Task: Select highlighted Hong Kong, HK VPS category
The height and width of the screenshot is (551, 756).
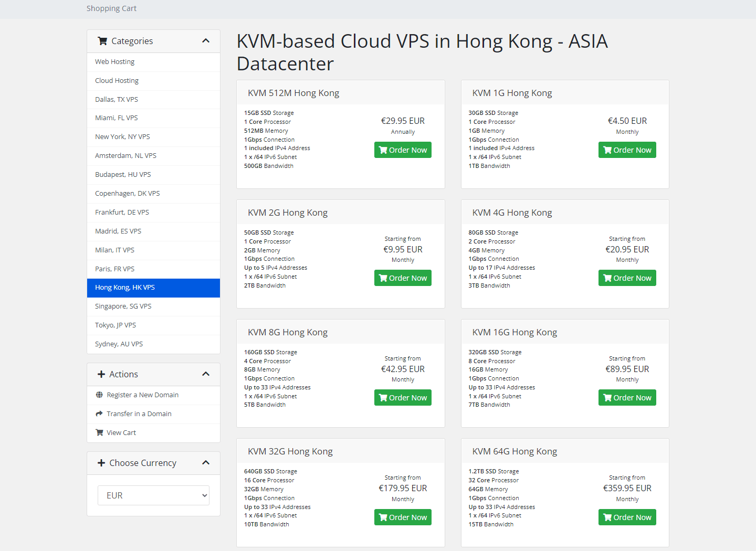Action: [x=153, y=288]
